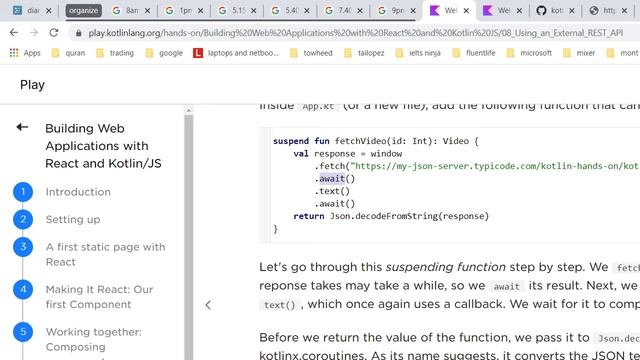
Task: Collapse sidebar with left chevron
Action: point(208,305)
